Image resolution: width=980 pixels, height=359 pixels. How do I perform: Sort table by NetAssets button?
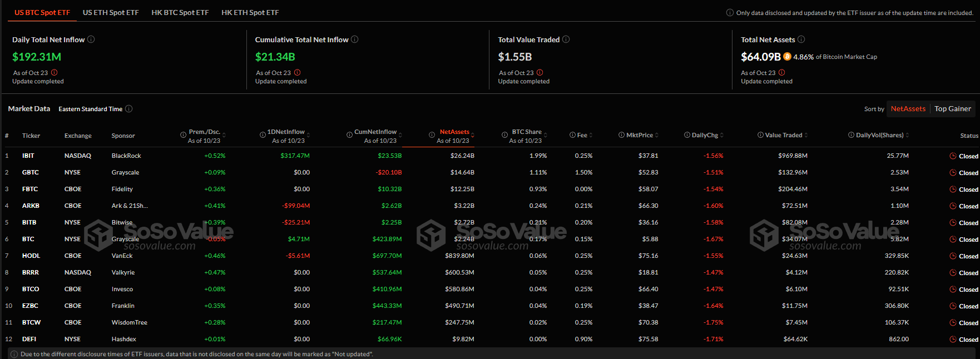tap(908, 109)
